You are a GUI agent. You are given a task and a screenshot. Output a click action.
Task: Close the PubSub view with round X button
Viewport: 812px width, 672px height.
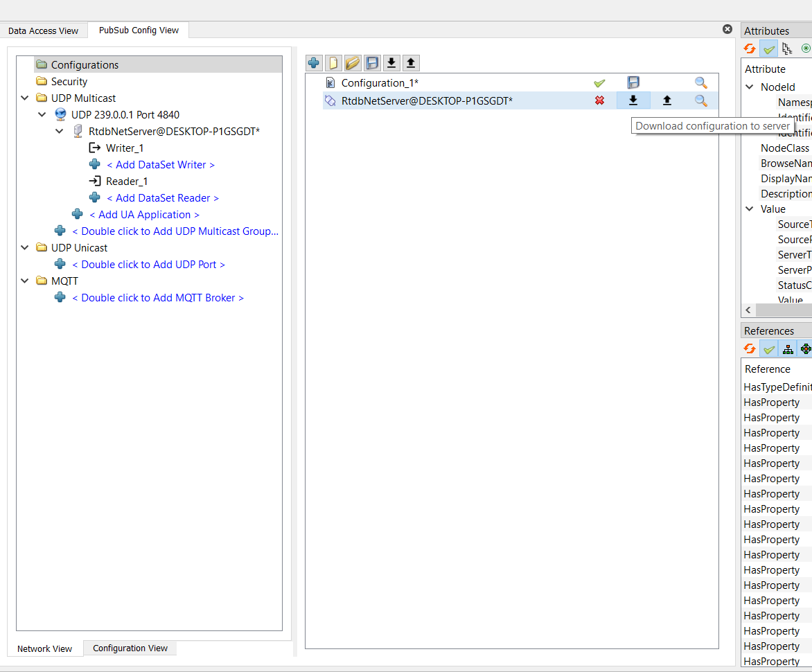click(x=727, y=29)
